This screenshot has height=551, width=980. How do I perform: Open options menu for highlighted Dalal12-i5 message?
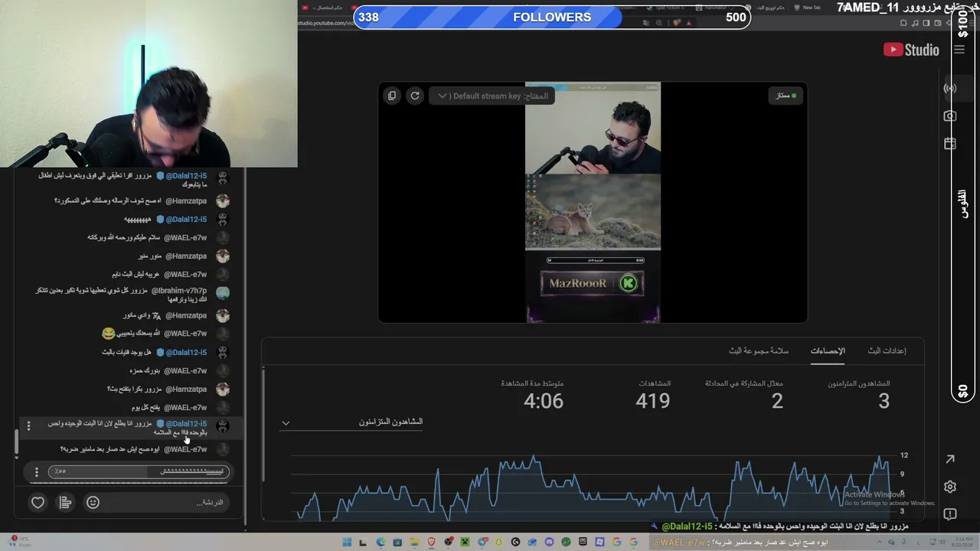(28, 425)
